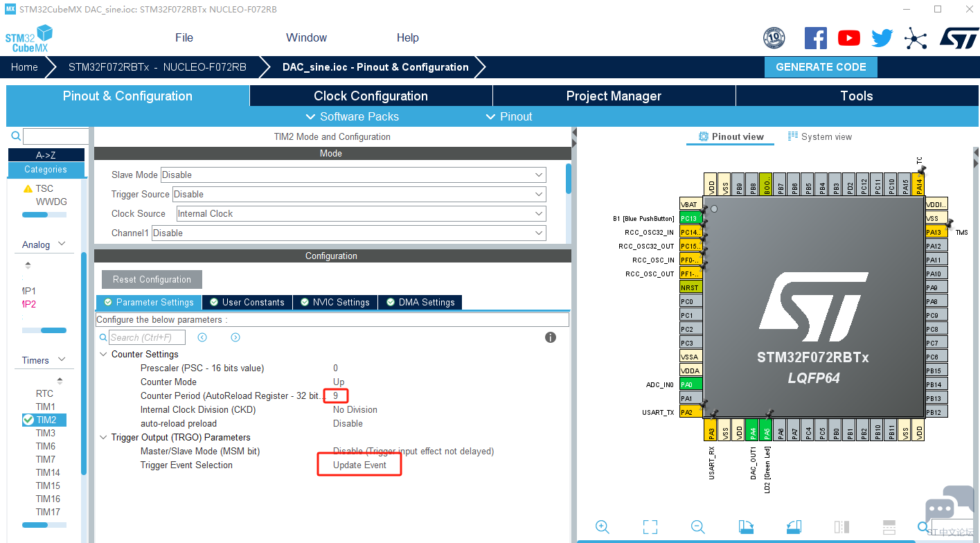This screenshot has width=980, height=543.
Task: Select the Parameter Settings tab
Action: pyautogui.click(x=149, y=302)
